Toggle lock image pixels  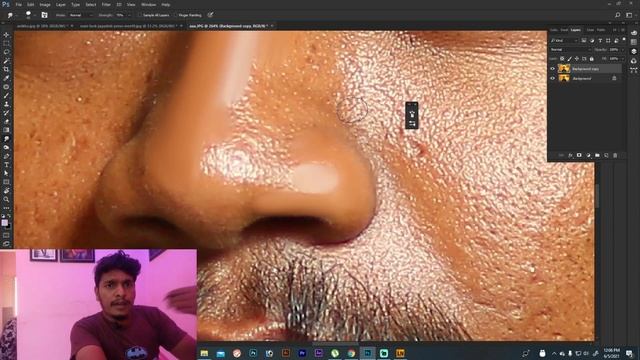coord(569,59)
